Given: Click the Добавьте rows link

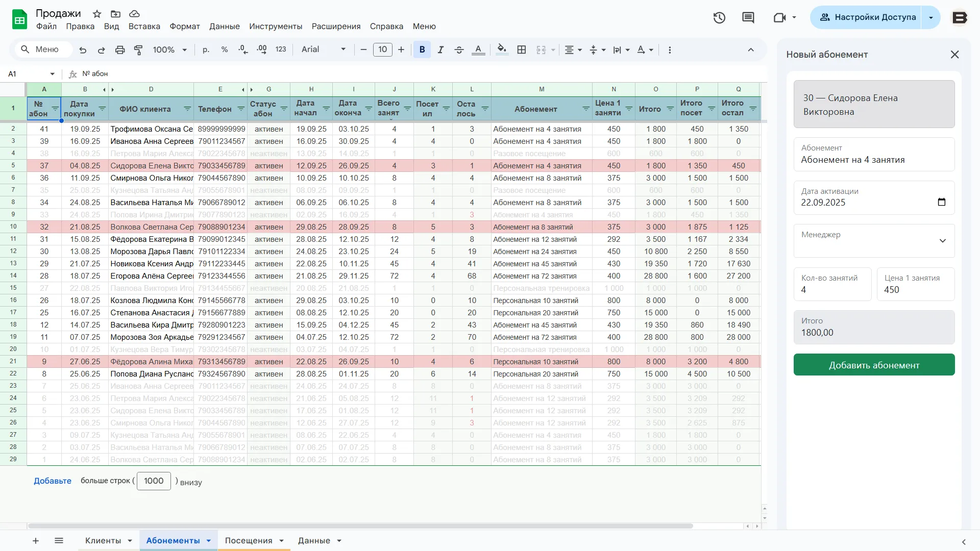Looking at the screenshot, I should [x=53, y=481].
